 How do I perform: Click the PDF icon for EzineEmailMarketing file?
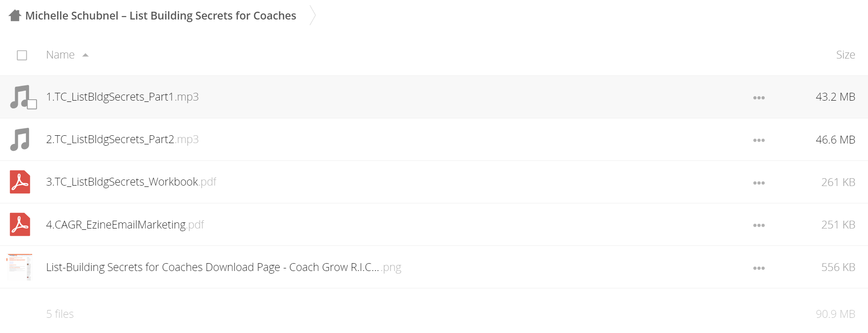coord(20,224)
